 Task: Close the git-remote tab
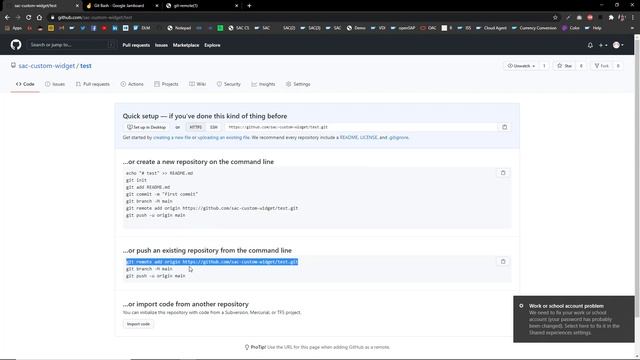point(236,6)
